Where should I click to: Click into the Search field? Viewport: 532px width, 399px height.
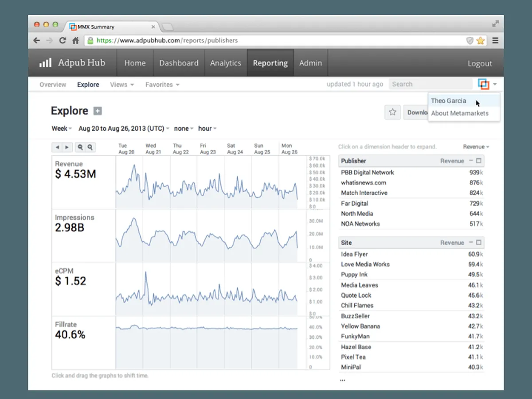click(430, 84)
